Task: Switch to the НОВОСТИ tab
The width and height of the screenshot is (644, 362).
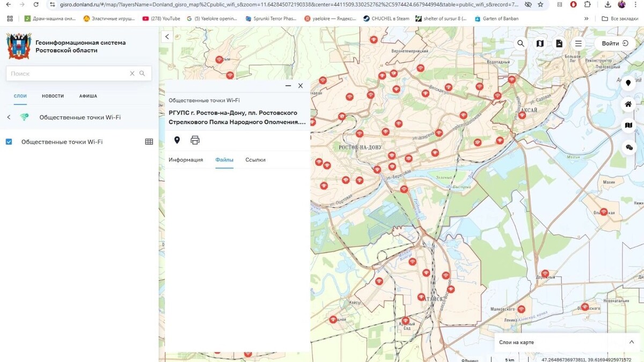Action: click(x=53, y=96)
